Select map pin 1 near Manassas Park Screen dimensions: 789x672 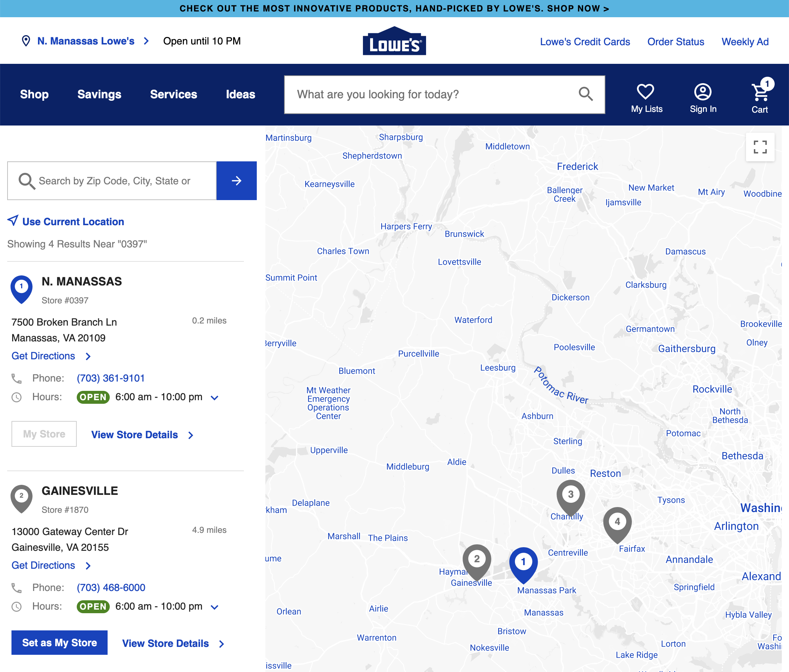tap(524, 561)
